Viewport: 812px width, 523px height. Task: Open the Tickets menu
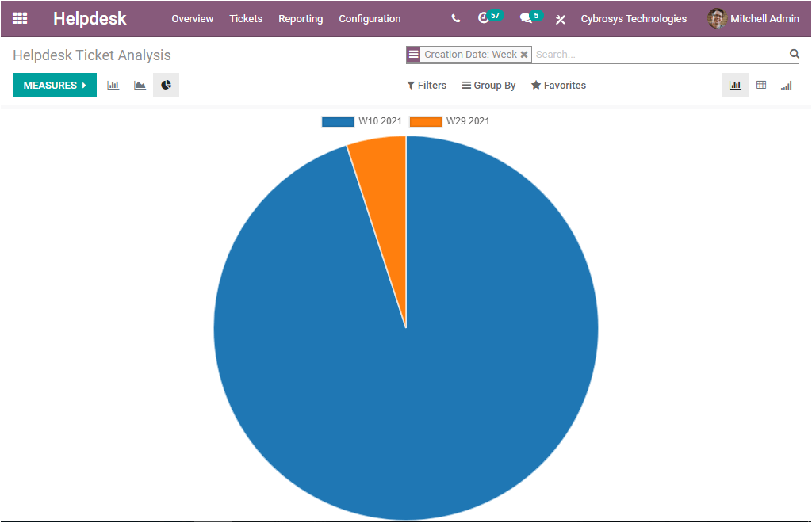(246, 19)
